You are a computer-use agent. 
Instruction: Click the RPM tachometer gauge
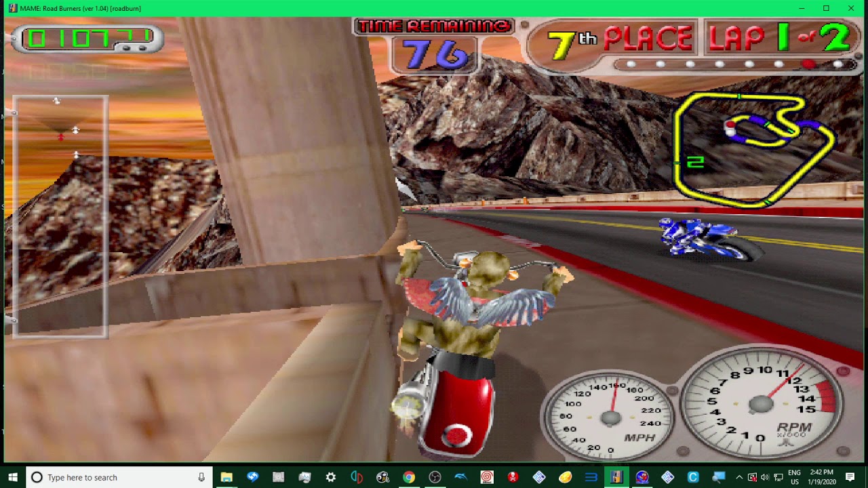762,403
